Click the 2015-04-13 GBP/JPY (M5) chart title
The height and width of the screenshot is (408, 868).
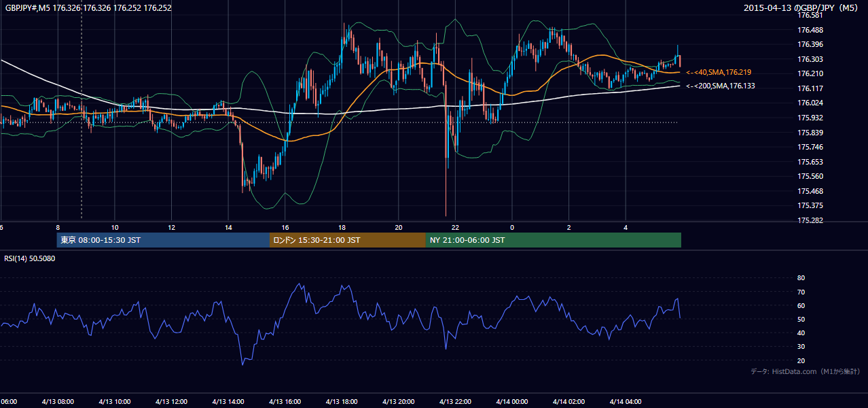pyautogui.click(x=802, y=8)
